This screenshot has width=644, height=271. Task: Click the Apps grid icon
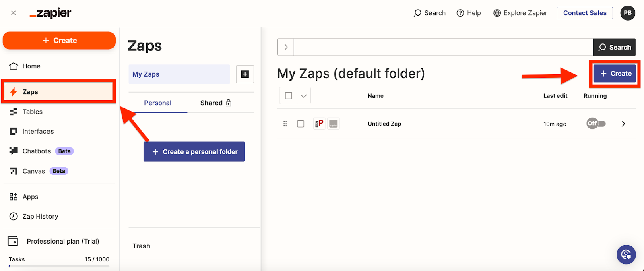coord(14,197)
